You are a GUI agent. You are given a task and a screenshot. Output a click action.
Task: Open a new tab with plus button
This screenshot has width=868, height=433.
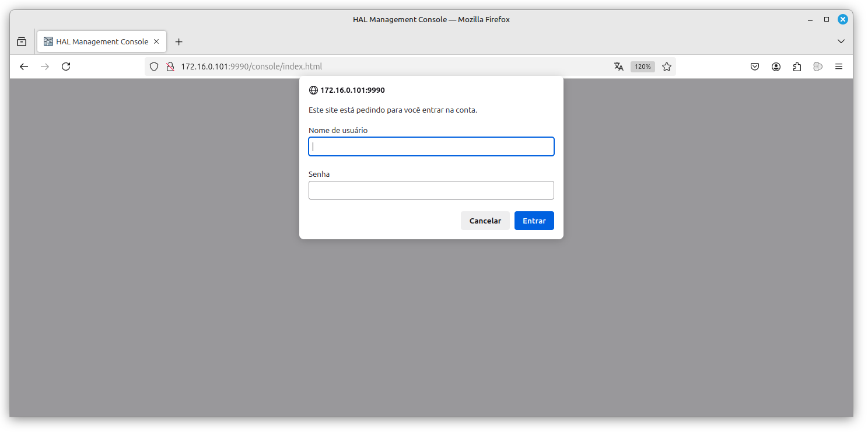coord(179,41)
